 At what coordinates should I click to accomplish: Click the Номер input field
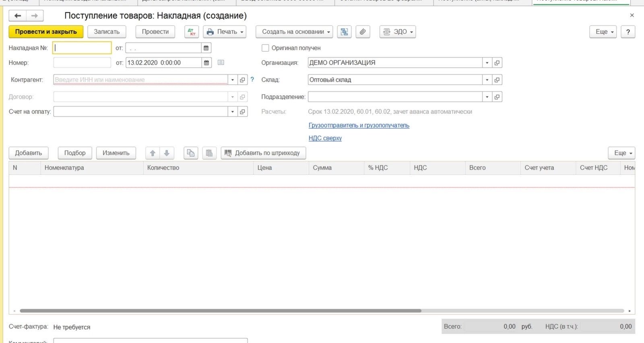click(82, 63)
